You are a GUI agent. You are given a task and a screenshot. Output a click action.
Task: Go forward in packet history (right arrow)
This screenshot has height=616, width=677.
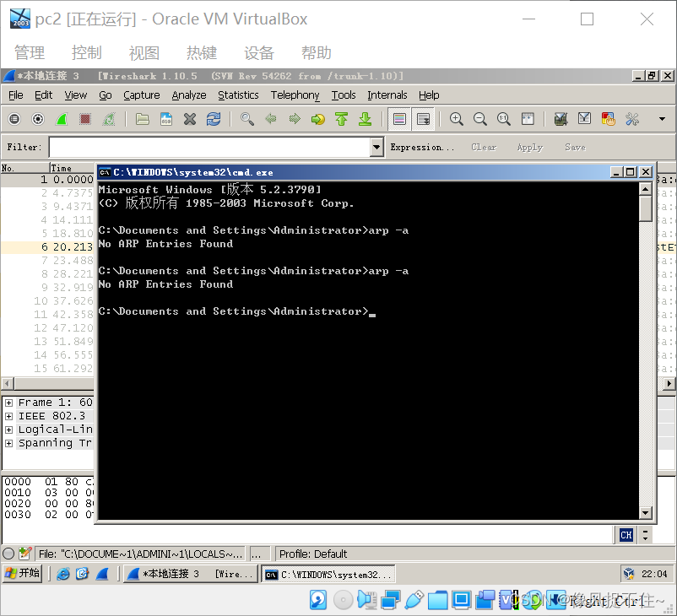(295, 119)
